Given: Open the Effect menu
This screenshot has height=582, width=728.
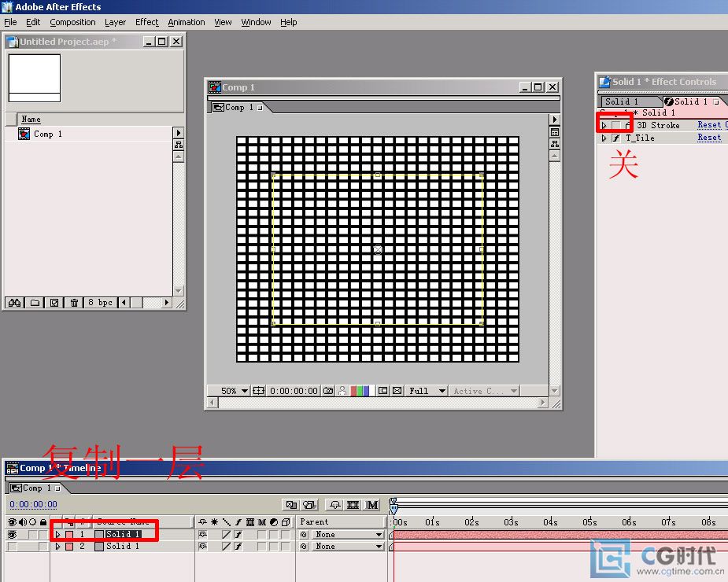Looking at the screenshot, I should (x=146, y=22).
